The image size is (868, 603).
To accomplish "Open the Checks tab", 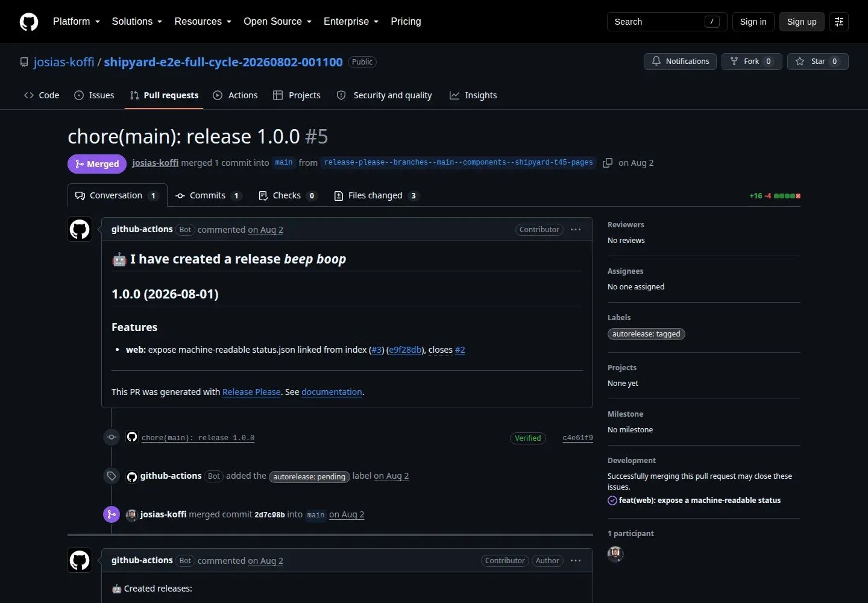I will pos(288,195).
